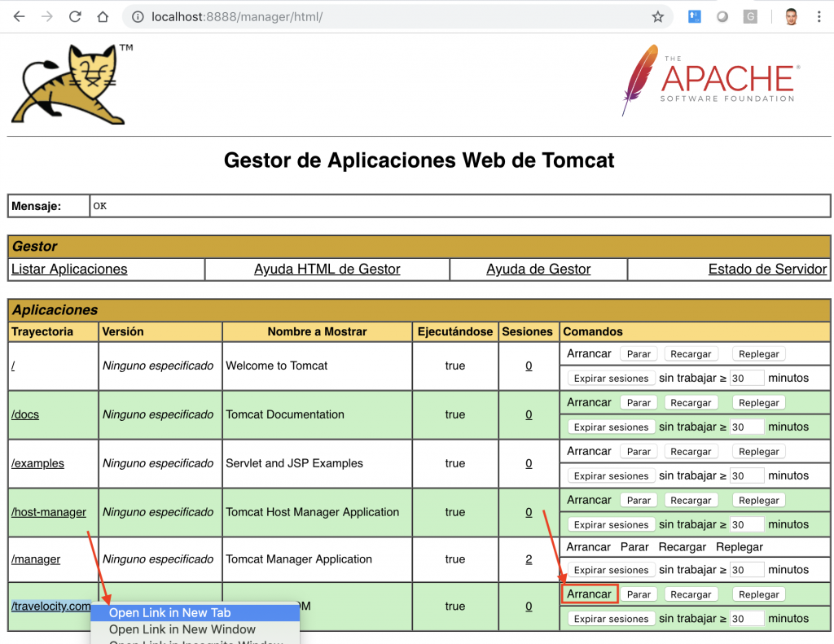The width and height of the screenshot is (834, 644).
Task: Open the Chrome three-dot menu
Action: click(819, 16)
